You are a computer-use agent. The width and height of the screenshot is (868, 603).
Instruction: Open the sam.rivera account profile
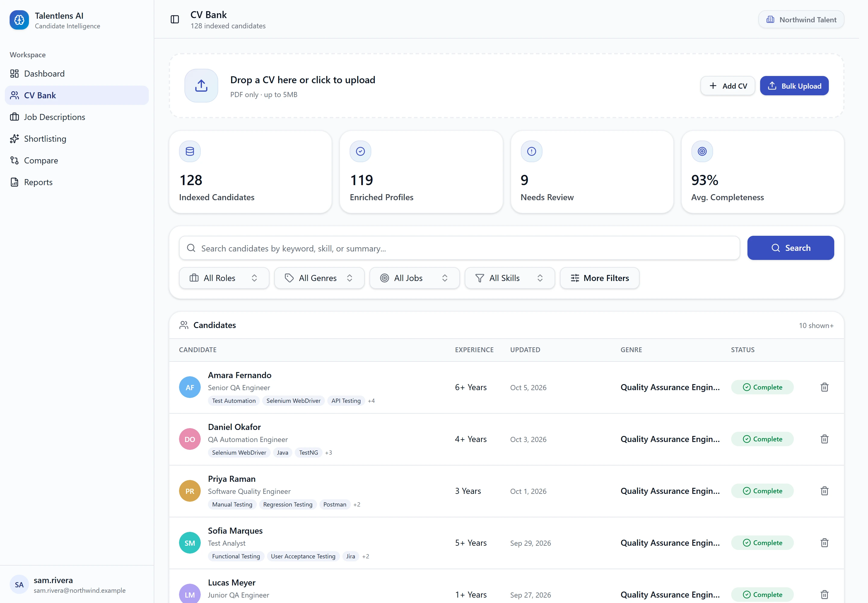click(x=77, y=585)
